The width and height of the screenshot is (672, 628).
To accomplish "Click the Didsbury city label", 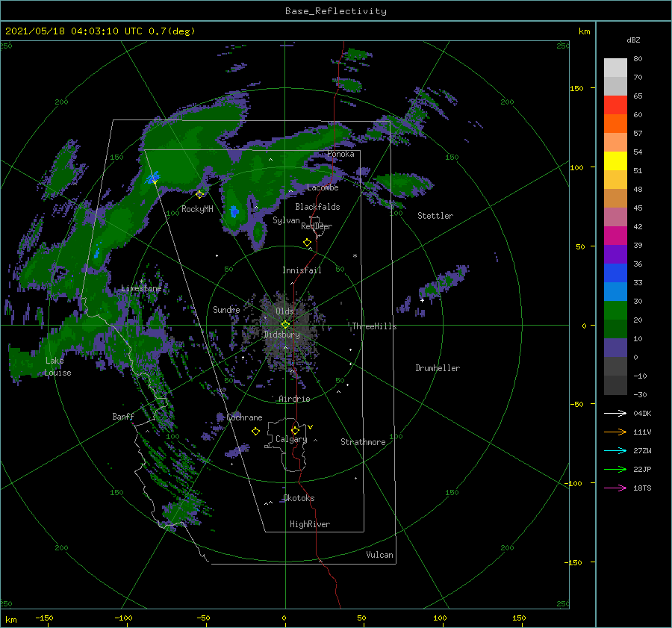I will pyautogui.click(x=281, y=335).
